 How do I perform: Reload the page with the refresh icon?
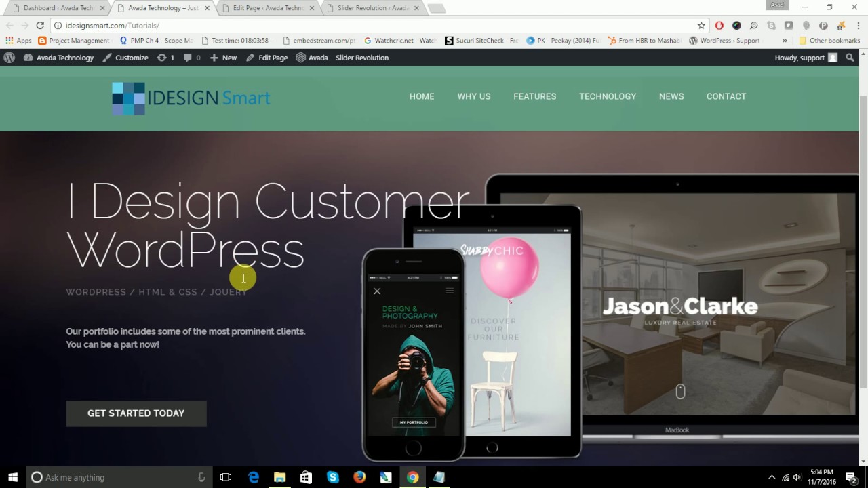click(x=40, y=25)
